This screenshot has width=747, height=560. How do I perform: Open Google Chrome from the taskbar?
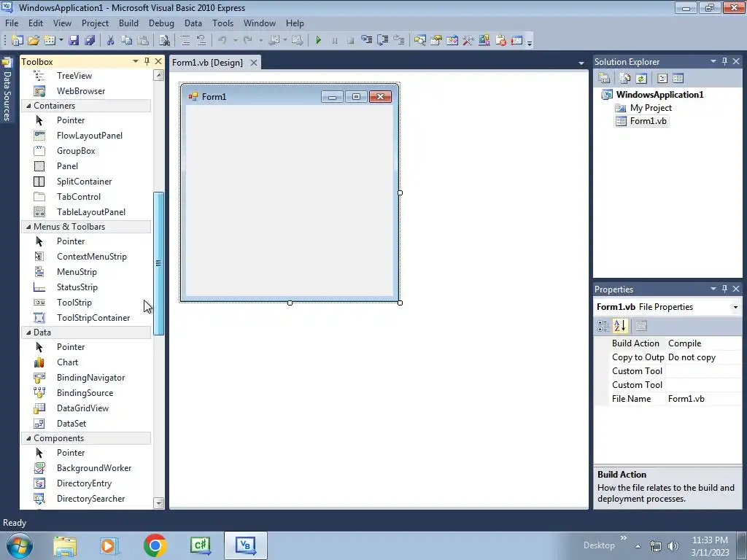click(155, 545)
